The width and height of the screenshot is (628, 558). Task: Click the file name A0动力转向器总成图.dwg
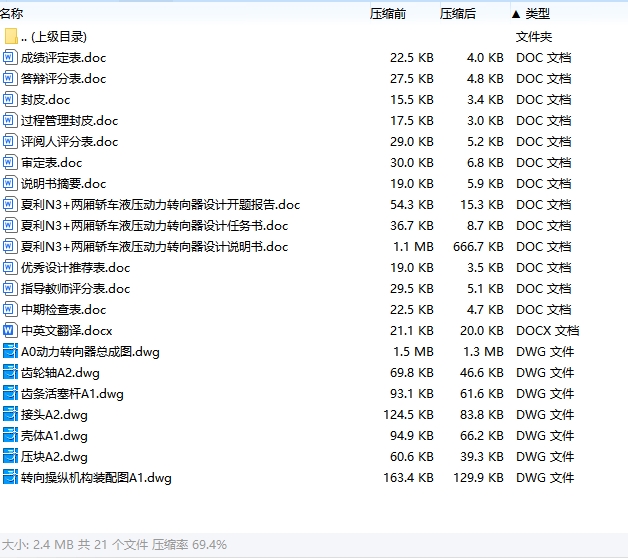tap(90, 352)
